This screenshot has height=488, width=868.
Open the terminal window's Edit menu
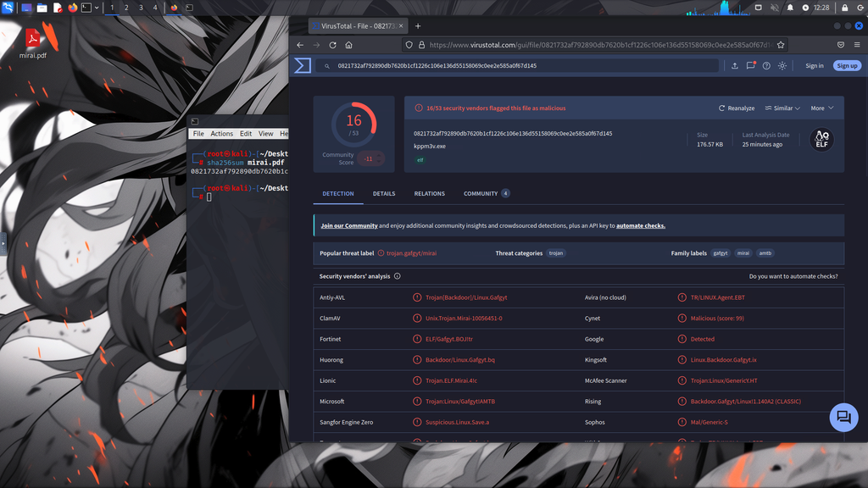click(246, 134)
